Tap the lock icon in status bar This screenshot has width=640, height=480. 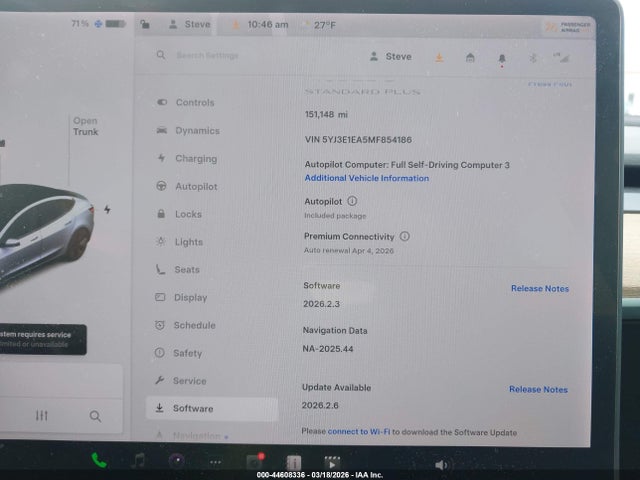[145, 24]
